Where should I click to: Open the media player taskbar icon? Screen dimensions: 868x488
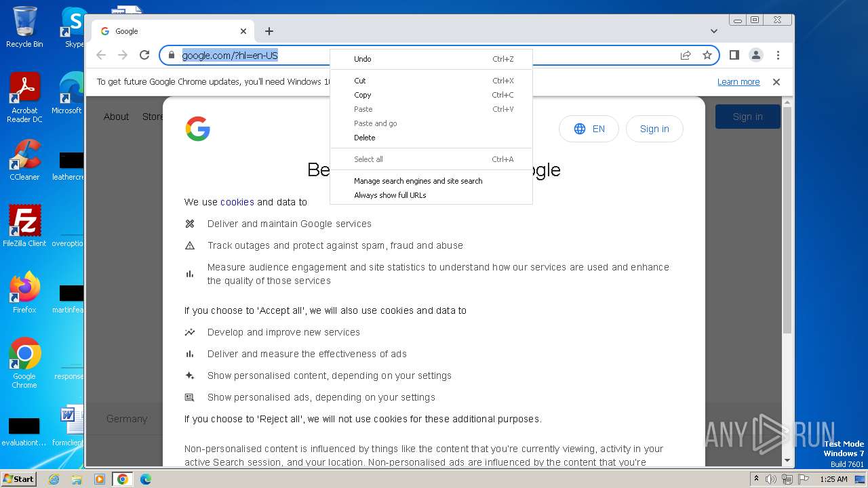[100, 479]
